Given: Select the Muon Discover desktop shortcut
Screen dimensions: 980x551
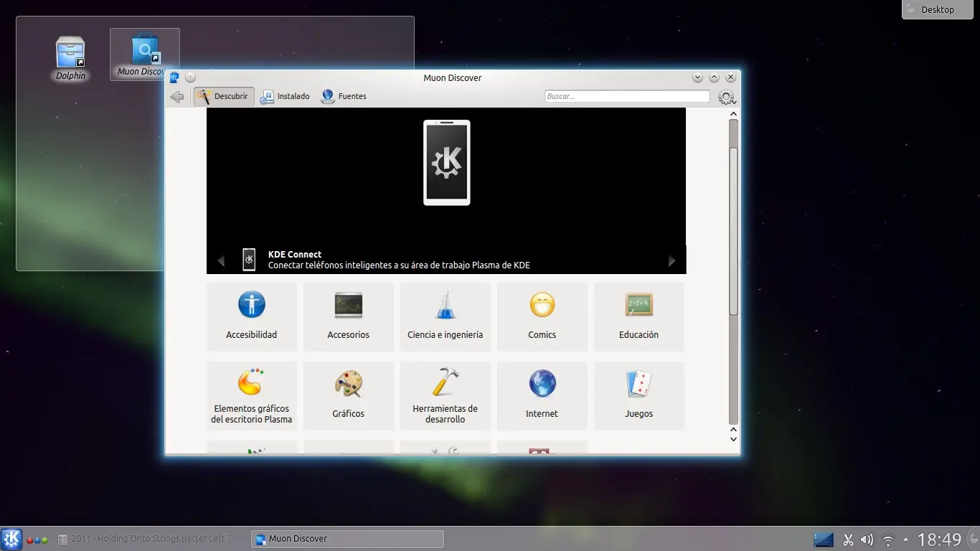Looking at the screenshot, I should click(145, 55).
